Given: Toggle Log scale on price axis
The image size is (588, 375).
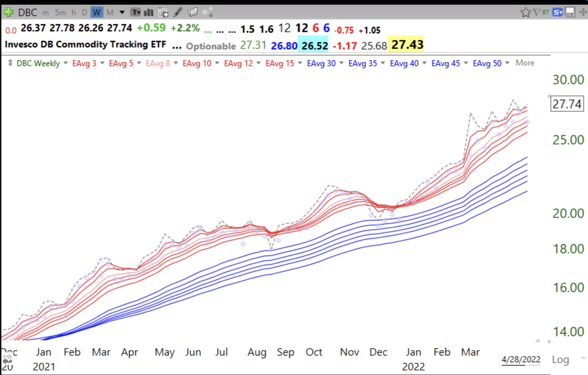Looking at the screenshot, I should [x=560, y=360].
